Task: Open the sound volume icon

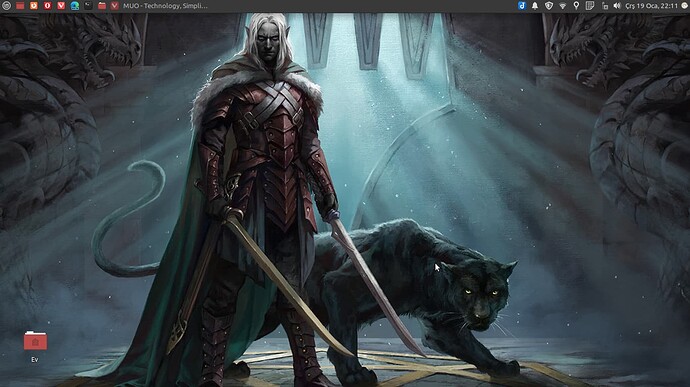Action: [x=617, y=6]
